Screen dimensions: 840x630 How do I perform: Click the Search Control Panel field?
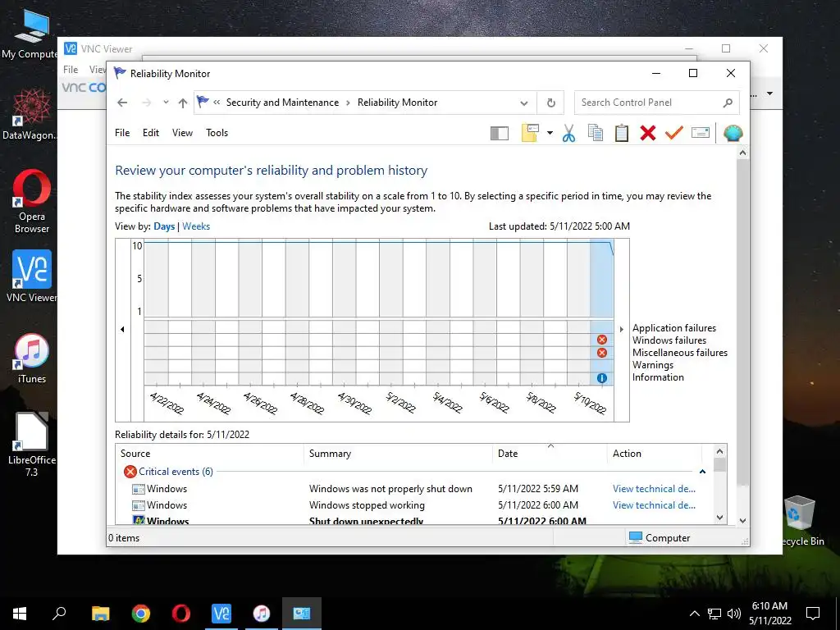click(657, 103)
